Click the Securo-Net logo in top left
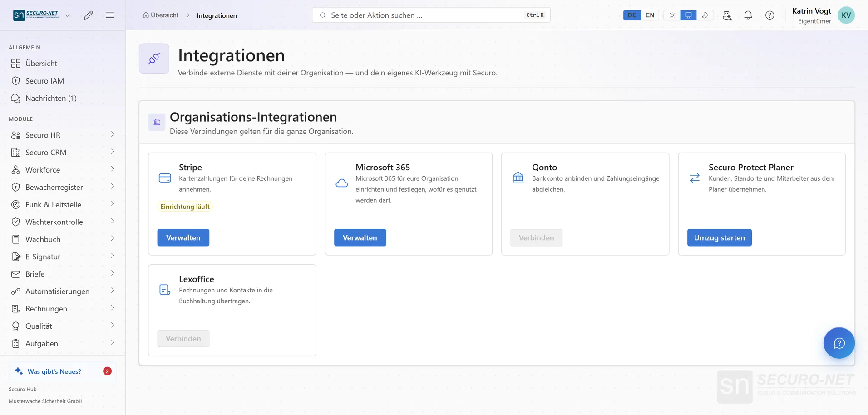 (x=36, y=15)
